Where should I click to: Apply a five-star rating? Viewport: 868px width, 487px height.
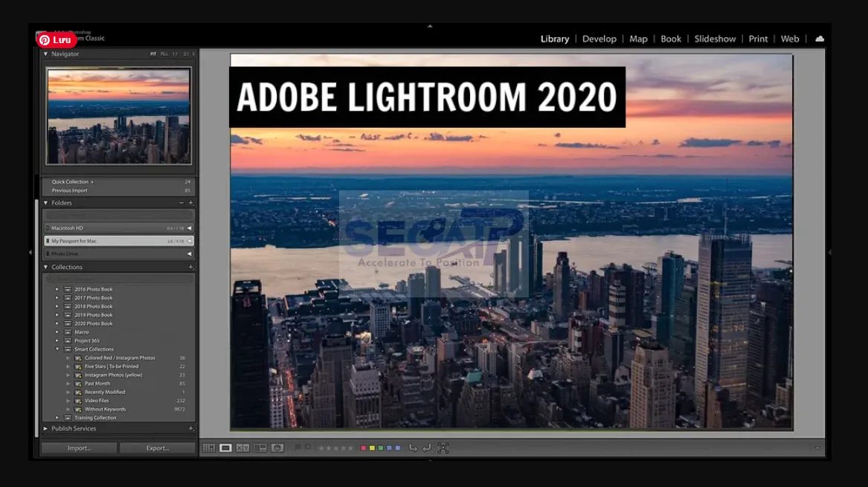pyautogui.click(x=350, y=448)
